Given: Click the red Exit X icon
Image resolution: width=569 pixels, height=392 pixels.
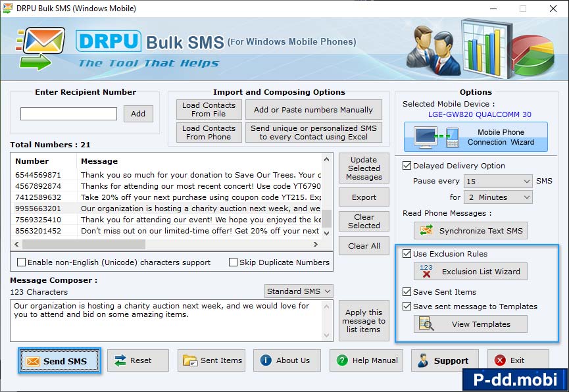Looking at the screenshot, I should click(x=500, y=360).
